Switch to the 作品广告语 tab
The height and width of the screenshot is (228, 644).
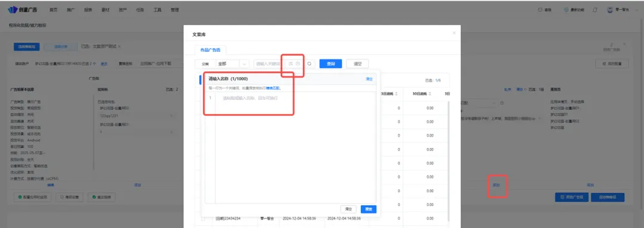point(210,49)
